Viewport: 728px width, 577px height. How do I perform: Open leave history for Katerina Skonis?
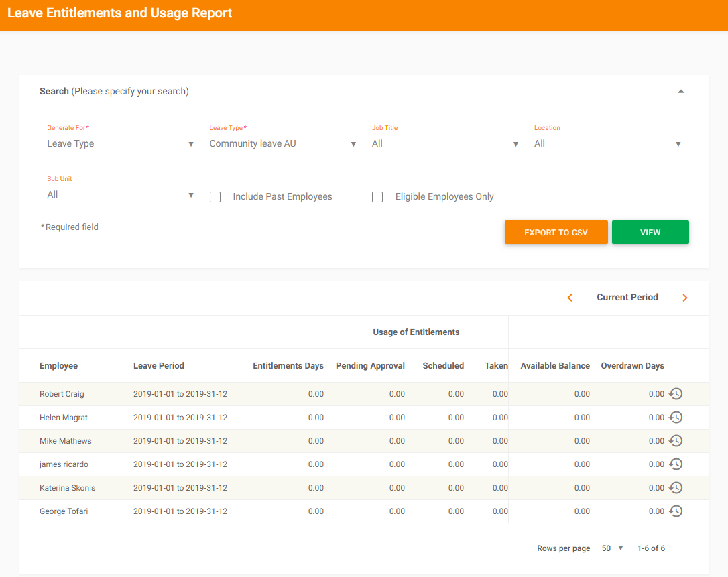[x=676, y=488]
